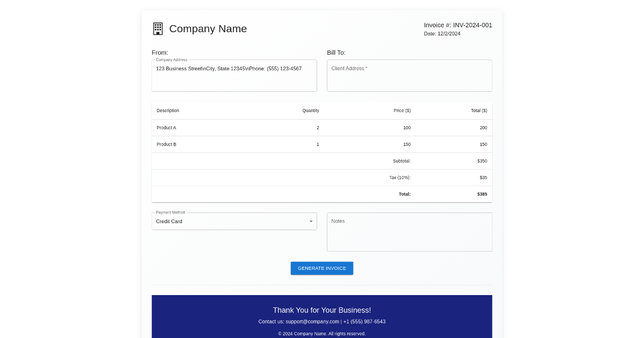Click the Client Address input field

pos(409,75)
